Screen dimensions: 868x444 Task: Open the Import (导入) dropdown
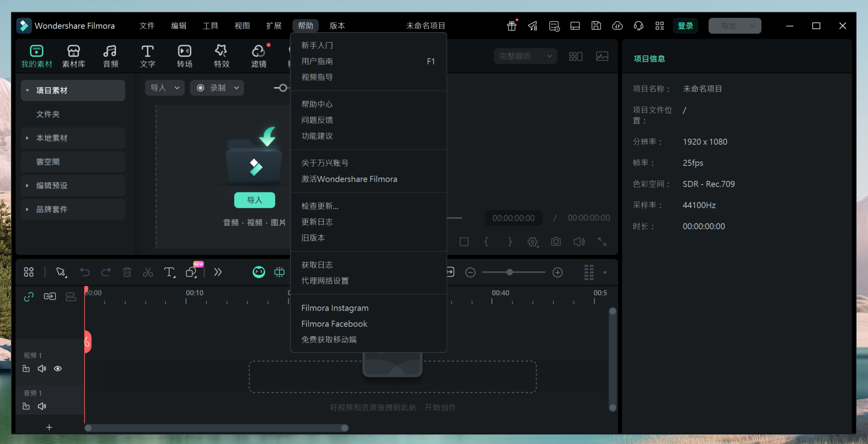[x=165, y=88]
